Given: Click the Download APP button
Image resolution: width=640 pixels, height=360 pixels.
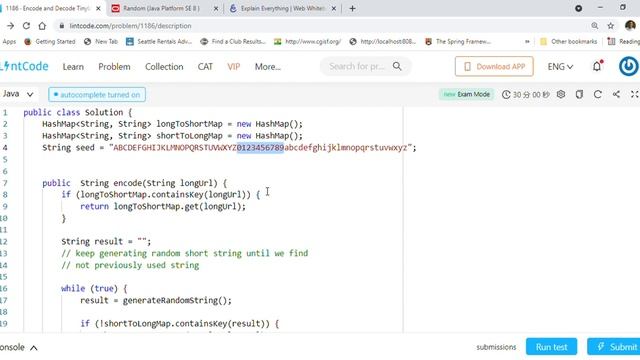Looking at the screenshot, I should 494,66.
